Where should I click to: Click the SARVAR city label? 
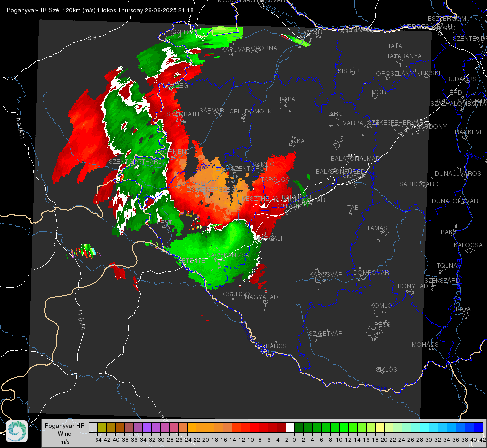[212, 111]
